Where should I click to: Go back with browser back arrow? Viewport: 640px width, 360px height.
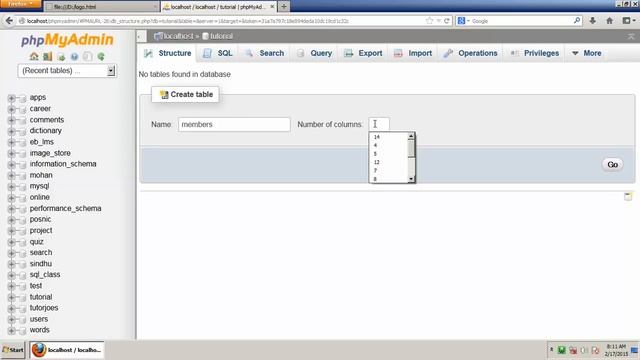coord(9,20)
